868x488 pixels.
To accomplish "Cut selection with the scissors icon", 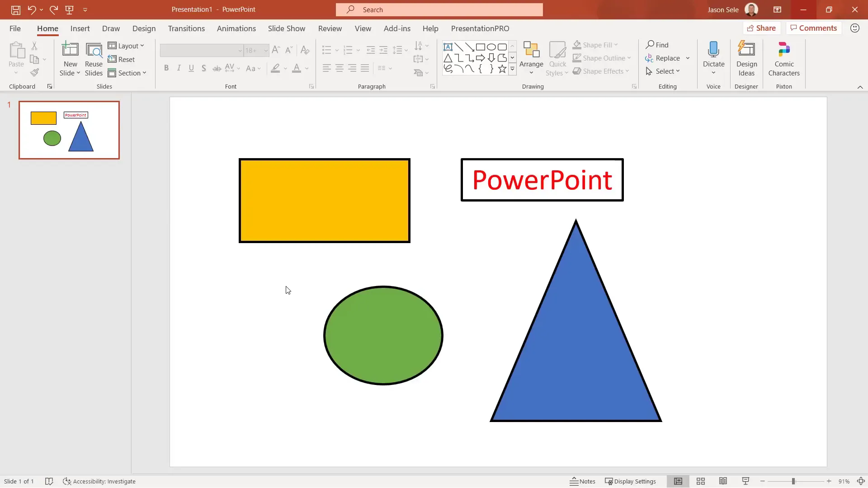I will (x=34, y=46).
